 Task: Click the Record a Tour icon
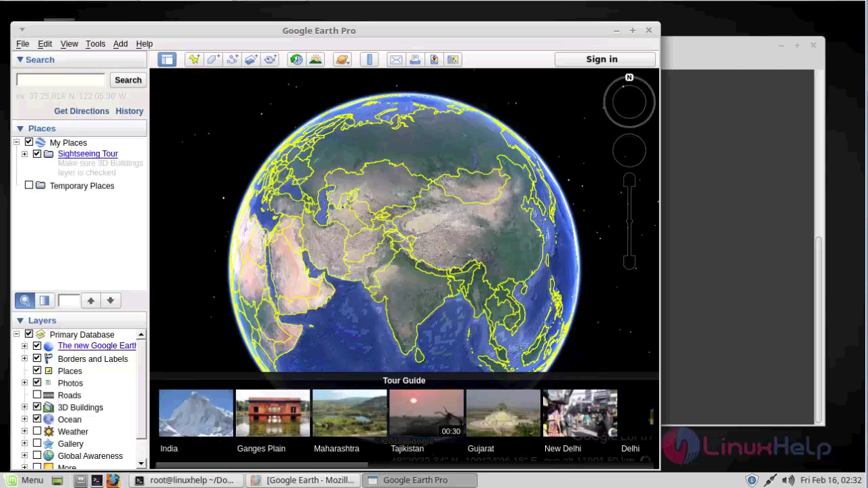click(270, 60)
